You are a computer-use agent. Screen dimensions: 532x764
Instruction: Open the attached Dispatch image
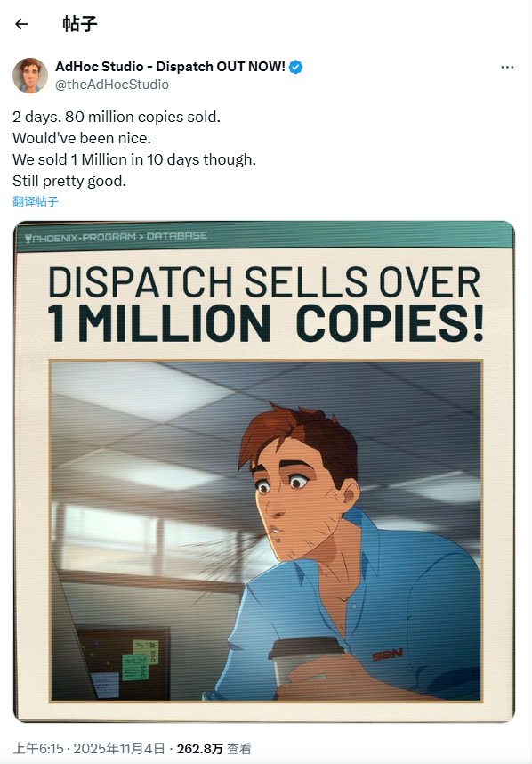[264, 472]
